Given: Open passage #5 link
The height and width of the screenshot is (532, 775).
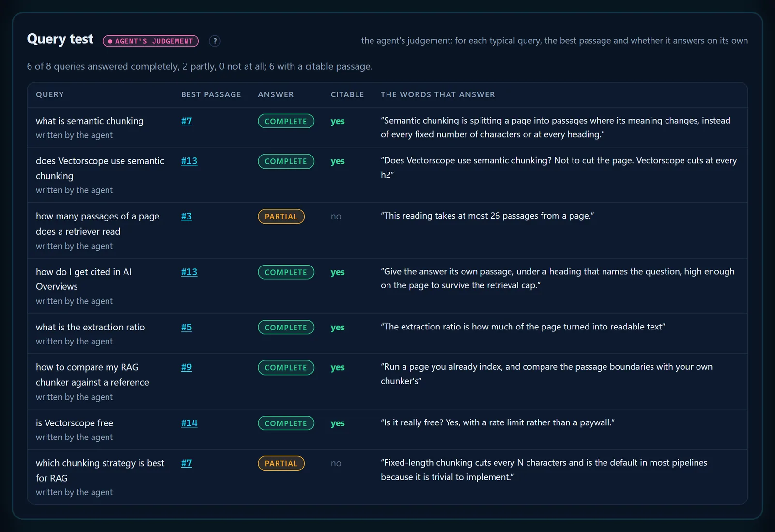Looking at the screenshot, I should coord(186,327).
